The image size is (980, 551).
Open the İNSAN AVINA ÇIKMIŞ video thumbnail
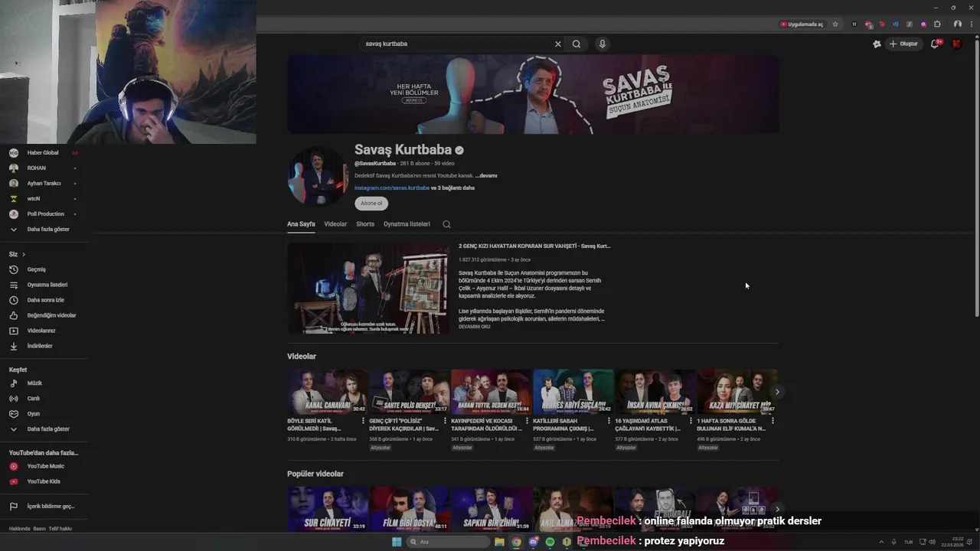click(655, 392)
